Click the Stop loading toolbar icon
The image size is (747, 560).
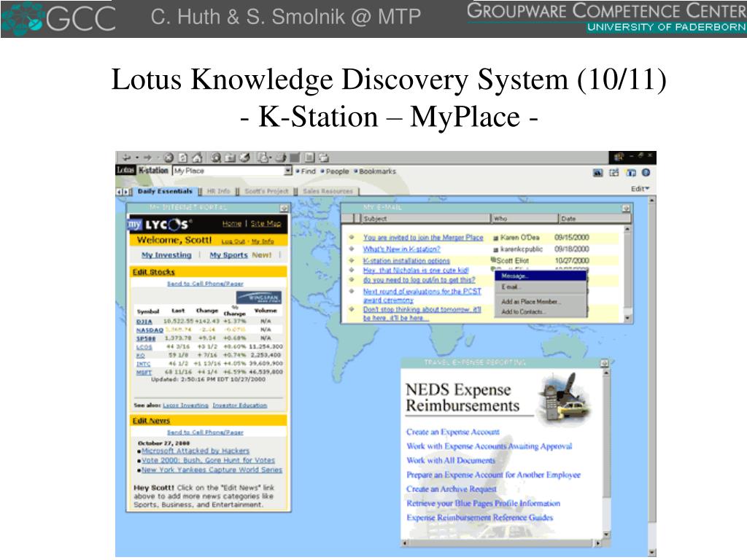pyautogui.click(x=169, y=157)
